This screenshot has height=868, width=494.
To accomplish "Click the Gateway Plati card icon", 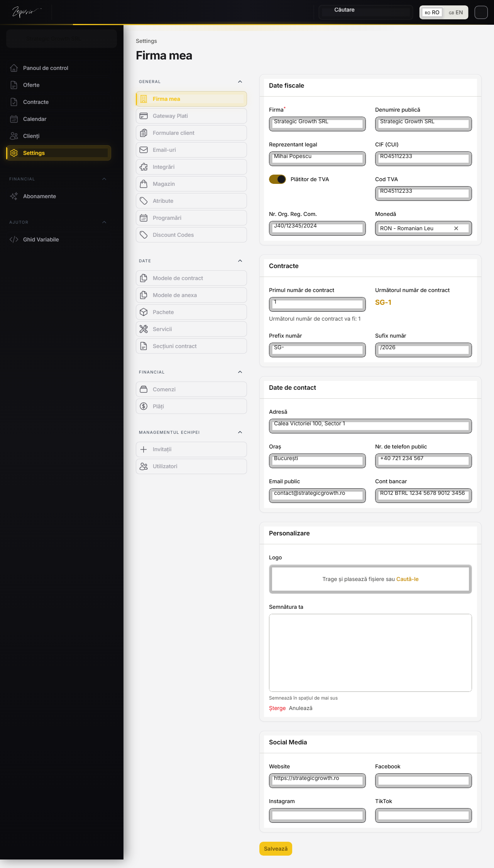I will pyautogui.click(x=144, y=116).
